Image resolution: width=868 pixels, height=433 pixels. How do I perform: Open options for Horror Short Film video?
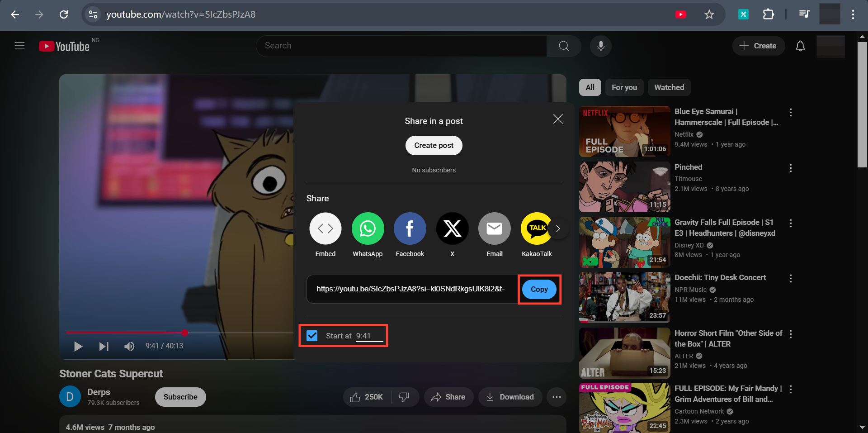click(x=791, y=334)
